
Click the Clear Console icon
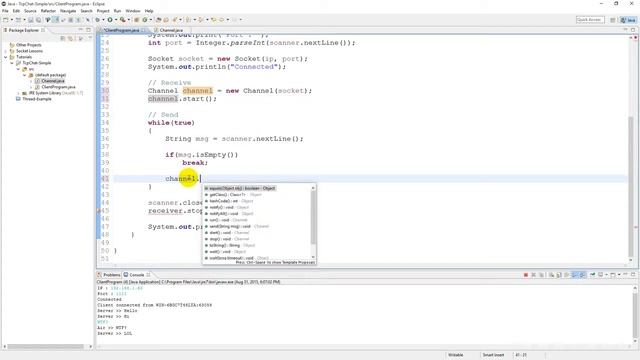[551, 275]
